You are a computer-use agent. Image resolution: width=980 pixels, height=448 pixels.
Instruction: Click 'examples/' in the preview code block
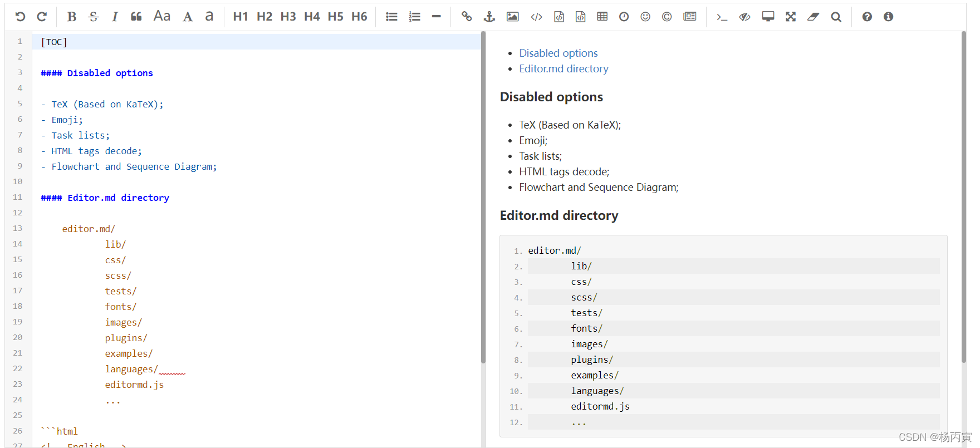point(595,375)
